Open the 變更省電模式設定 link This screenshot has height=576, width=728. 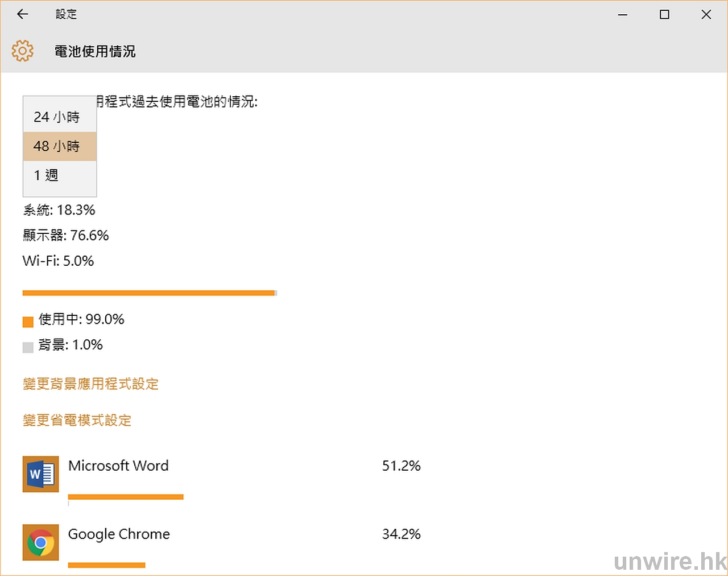point(77,421)
